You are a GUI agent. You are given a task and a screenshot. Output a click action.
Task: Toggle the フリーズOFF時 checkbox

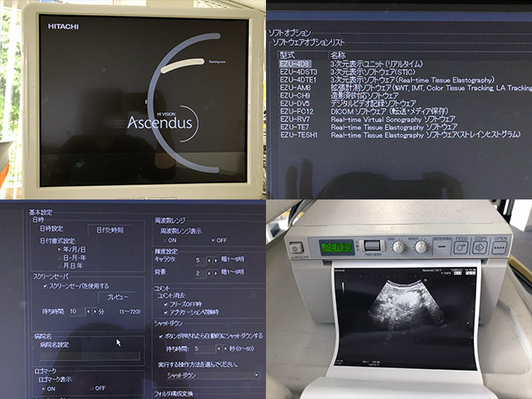166,304
